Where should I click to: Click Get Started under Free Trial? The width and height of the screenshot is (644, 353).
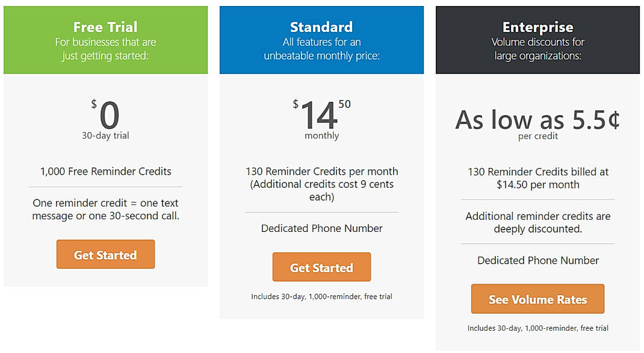(105, 254)
